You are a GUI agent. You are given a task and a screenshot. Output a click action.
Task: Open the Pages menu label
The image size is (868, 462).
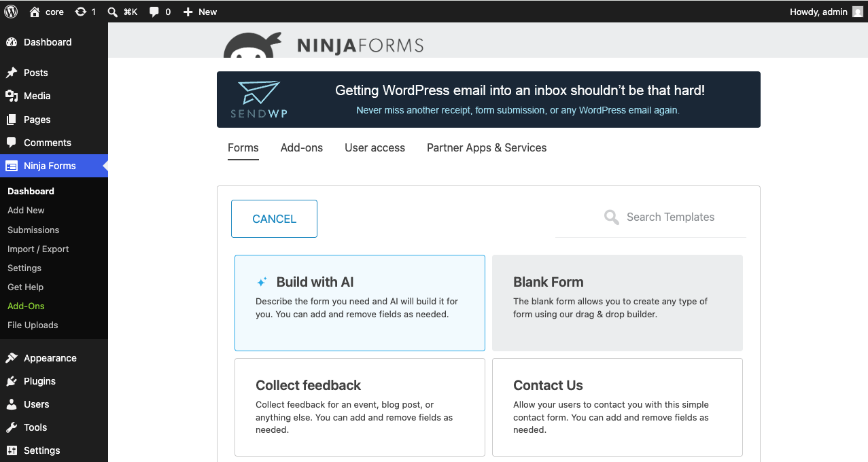(37, 120)
